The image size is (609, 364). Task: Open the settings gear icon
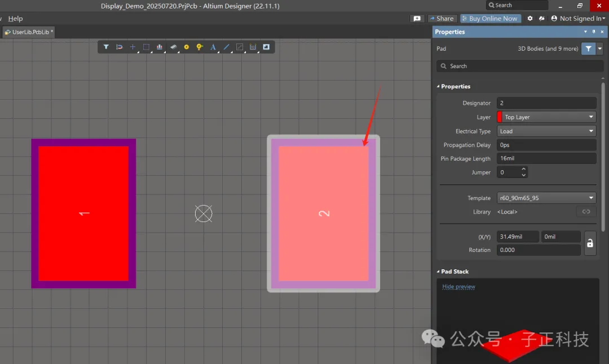pos(529,18)
